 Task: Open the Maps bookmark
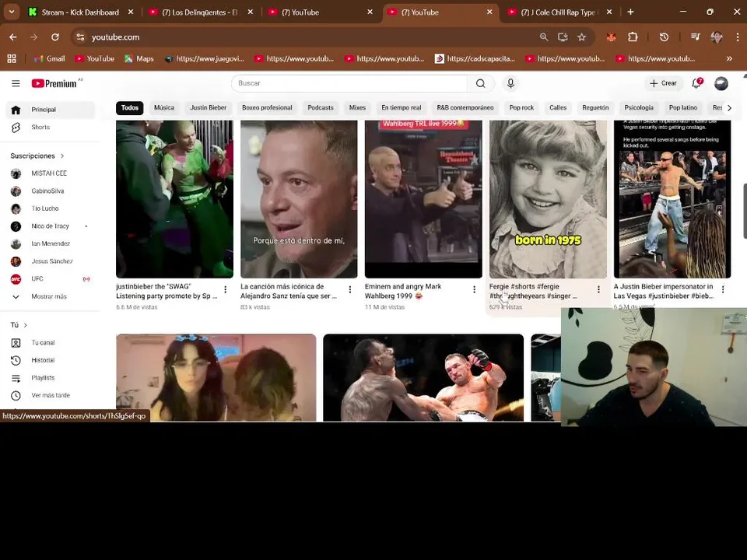139,58
